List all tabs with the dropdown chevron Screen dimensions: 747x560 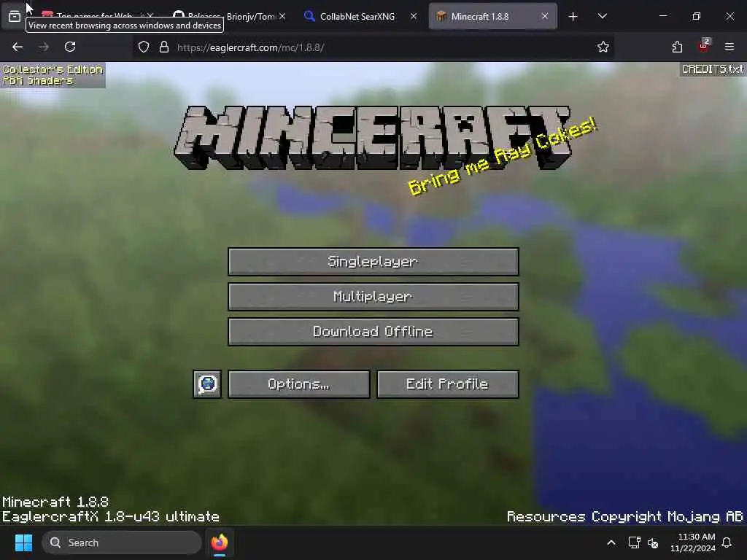pos(602,16)
